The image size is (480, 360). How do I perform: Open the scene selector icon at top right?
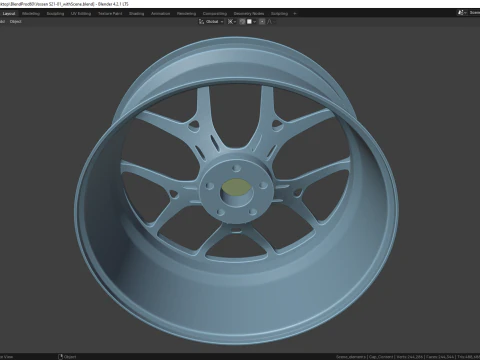(461, 13)
